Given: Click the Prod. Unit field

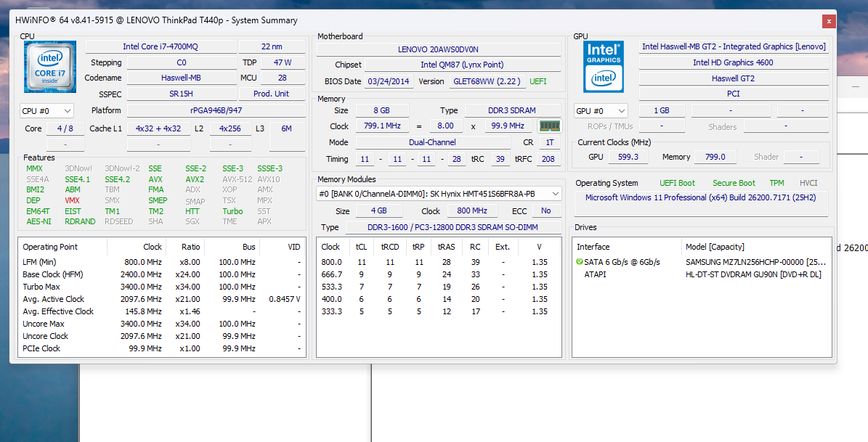Looking at the screenshot, I should click(272, 94).
